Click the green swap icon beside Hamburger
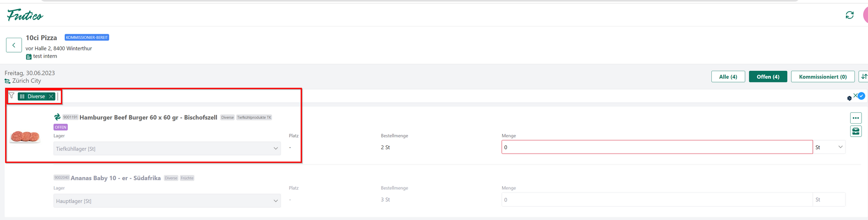Viewport: 868px width, 220px height. pyautogui.click(x=57, y=117)
